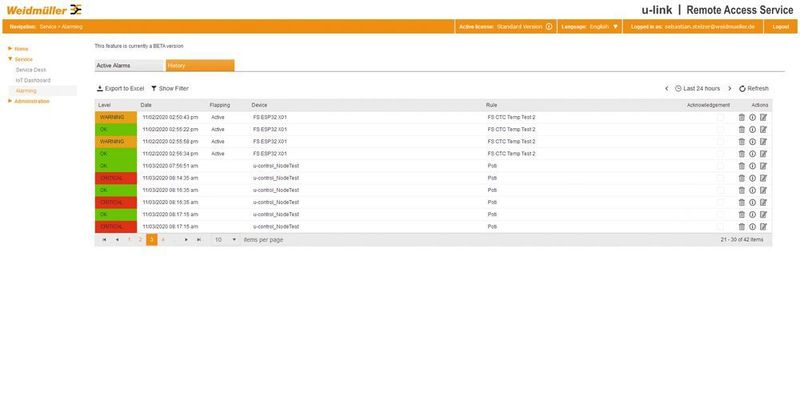Sort by the Device column header

tap(259, 105)
